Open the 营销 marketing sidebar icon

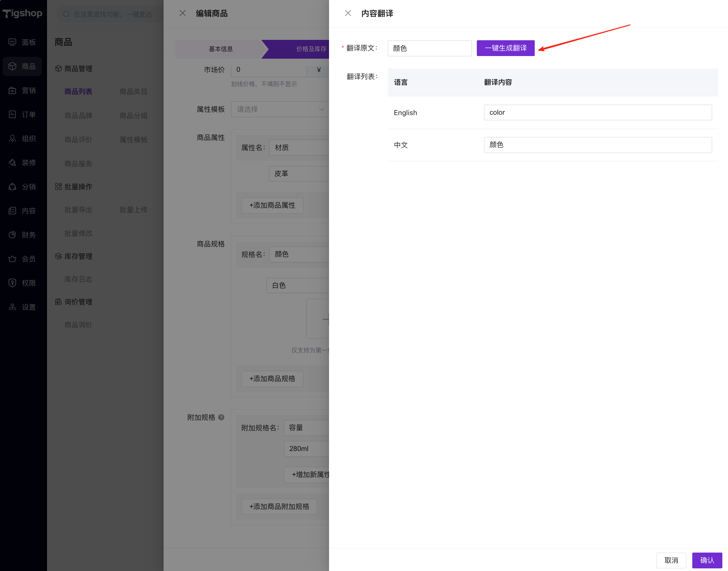12,90
